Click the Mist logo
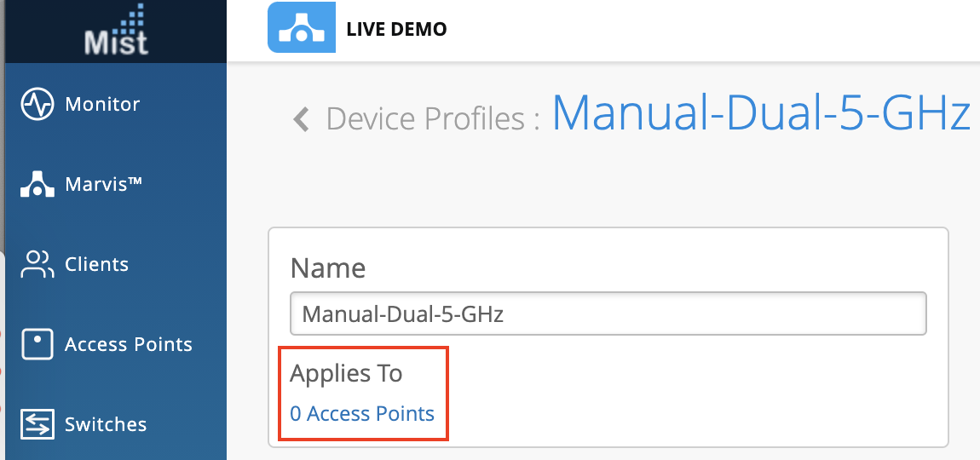Viewport: 980px width, 460px height. click(x=116, y=31)
